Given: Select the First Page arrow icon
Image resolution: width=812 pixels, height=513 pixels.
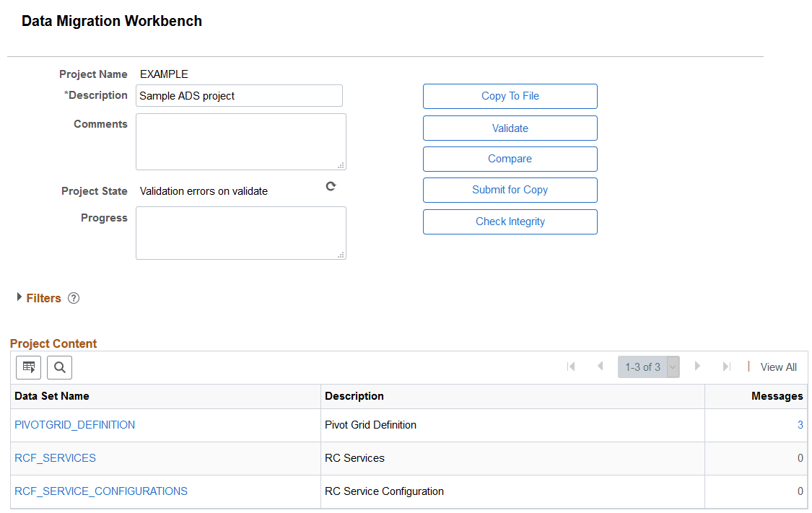Looking at the screenshot, I should tap(571, 367).
